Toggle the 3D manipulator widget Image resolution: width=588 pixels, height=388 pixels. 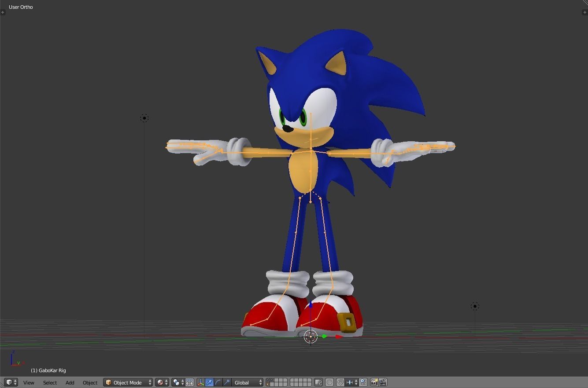coord(201,382)
